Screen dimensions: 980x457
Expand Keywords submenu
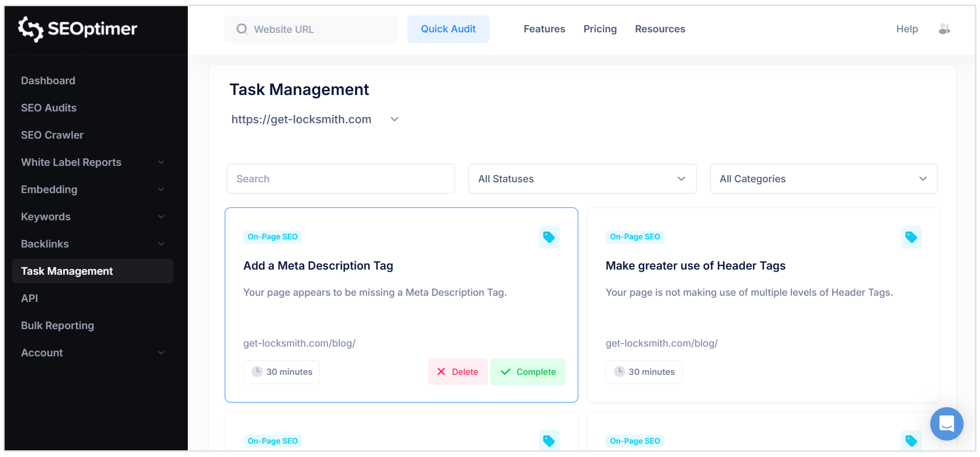coord(161,217)
